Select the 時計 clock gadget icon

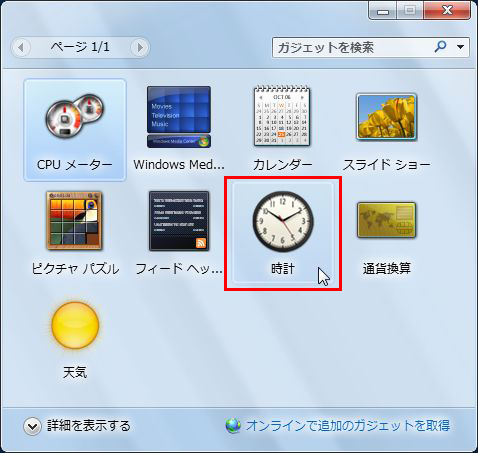coord(283,221)
